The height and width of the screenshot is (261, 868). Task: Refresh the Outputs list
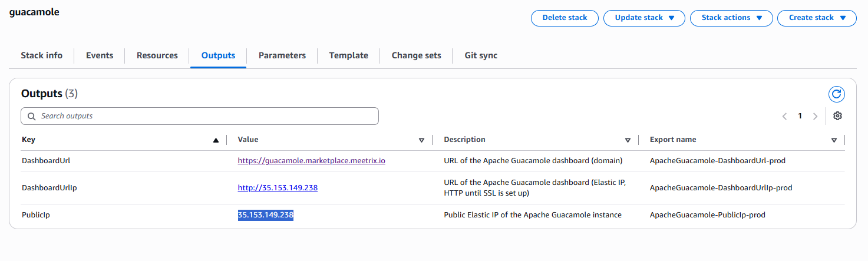click(836, 94)
